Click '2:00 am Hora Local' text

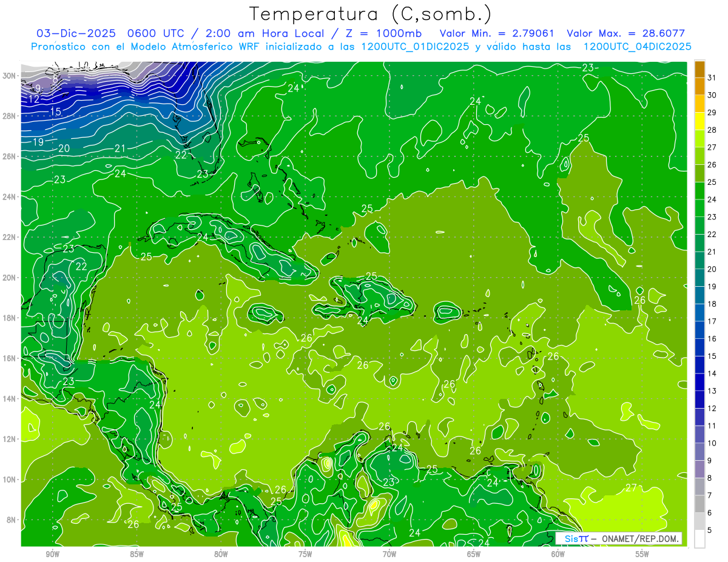pyautogui.click(x=264, y=33)
